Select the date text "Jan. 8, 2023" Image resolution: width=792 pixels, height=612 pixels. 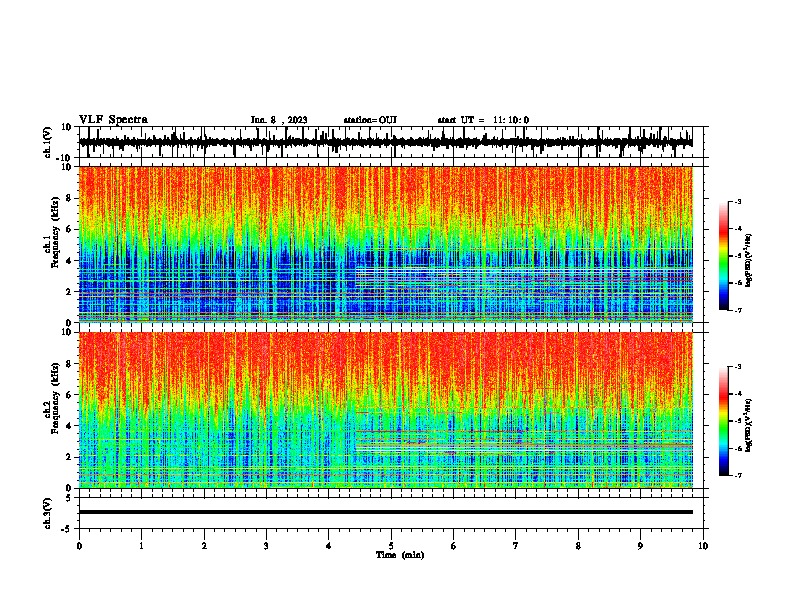[279, 120]
